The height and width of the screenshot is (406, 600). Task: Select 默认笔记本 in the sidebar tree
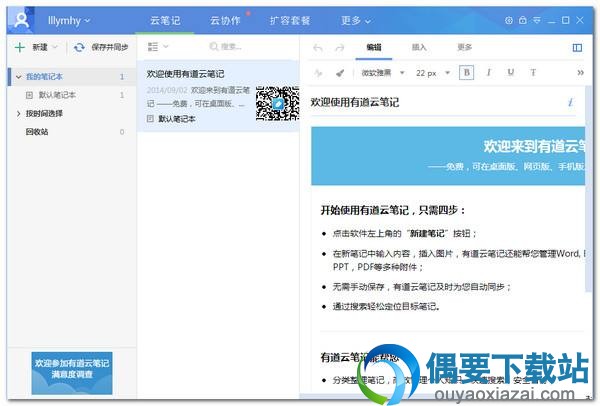click(57, 95)
